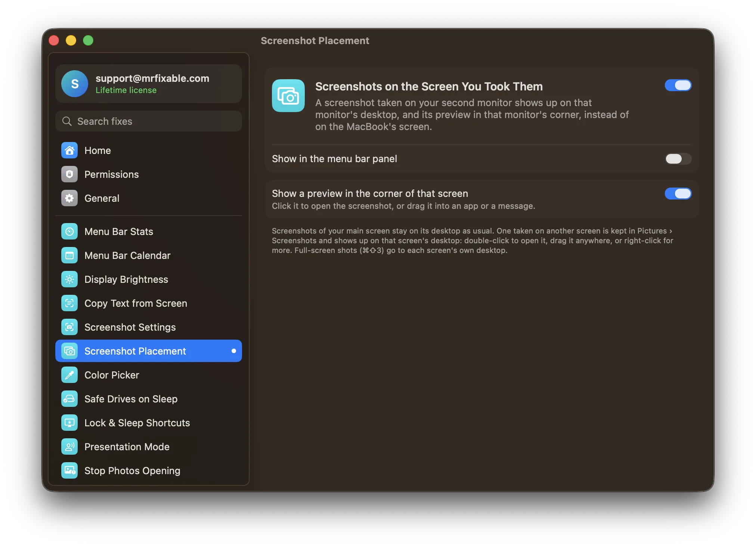Open the Menu Bar Stats label
This screenshot has width=756, height=547.
tap(119, 232)
